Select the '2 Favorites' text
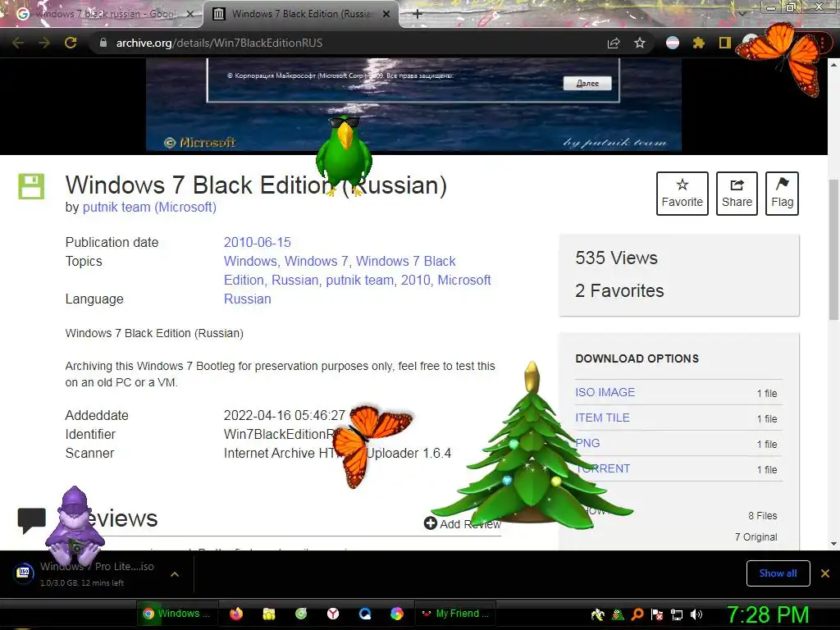This screenshot has width=840, height=630. (619, 291)
